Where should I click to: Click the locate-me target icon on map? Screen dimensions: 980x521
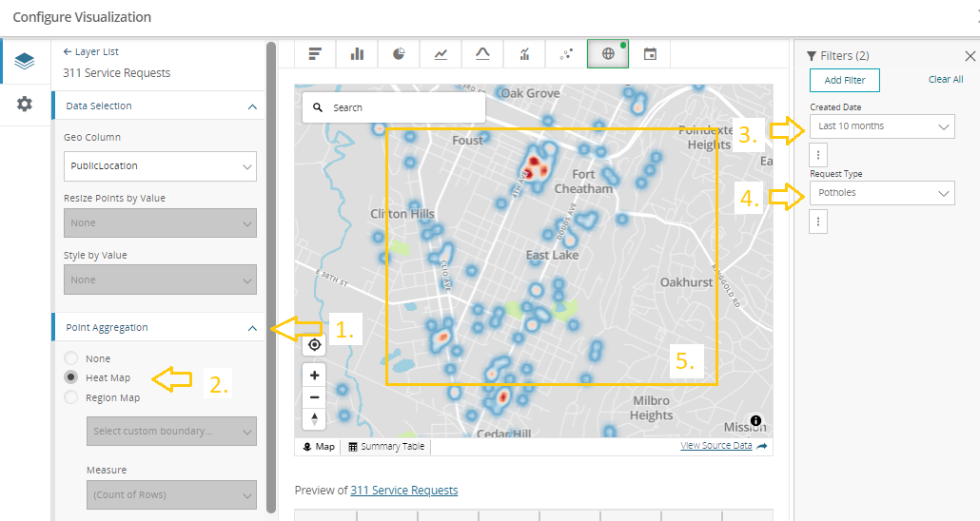coord(315,344)
